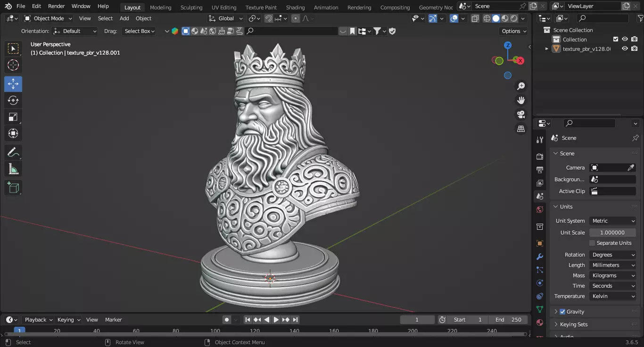Open the viewport Add menu
The height and width of the screenshot is (347, 644).
pos(124,18)
